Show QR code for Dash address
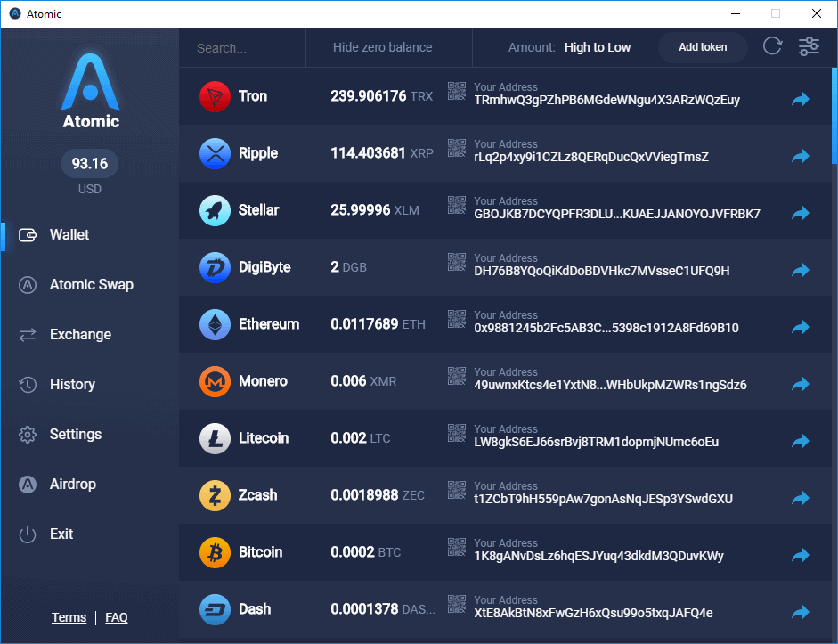 coord(457,604)
